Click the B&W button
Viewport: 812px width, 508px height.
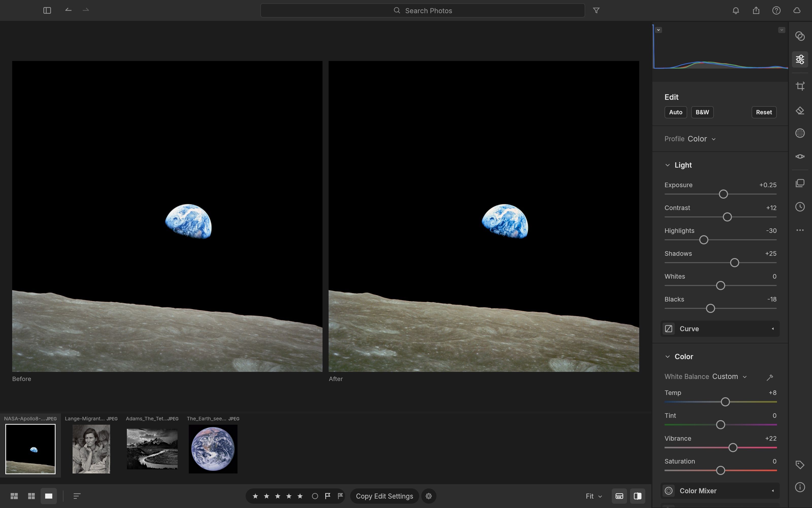(702, 112)
